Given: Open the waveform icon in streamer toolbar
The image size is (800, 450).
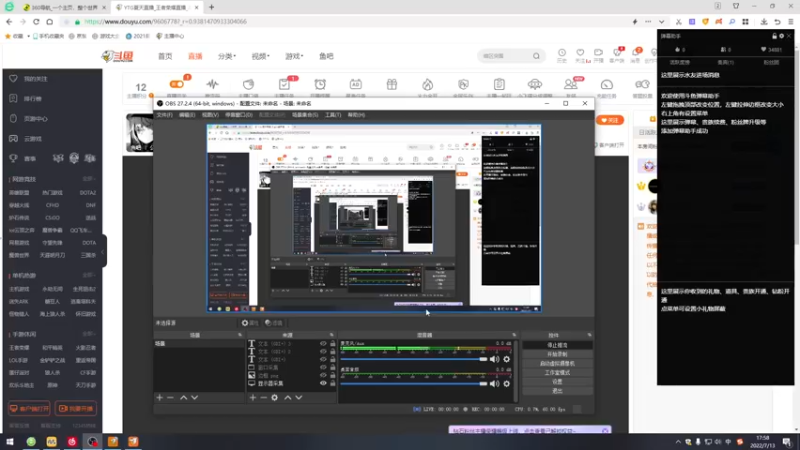Looking at the screenshot, I should [212, 84].
